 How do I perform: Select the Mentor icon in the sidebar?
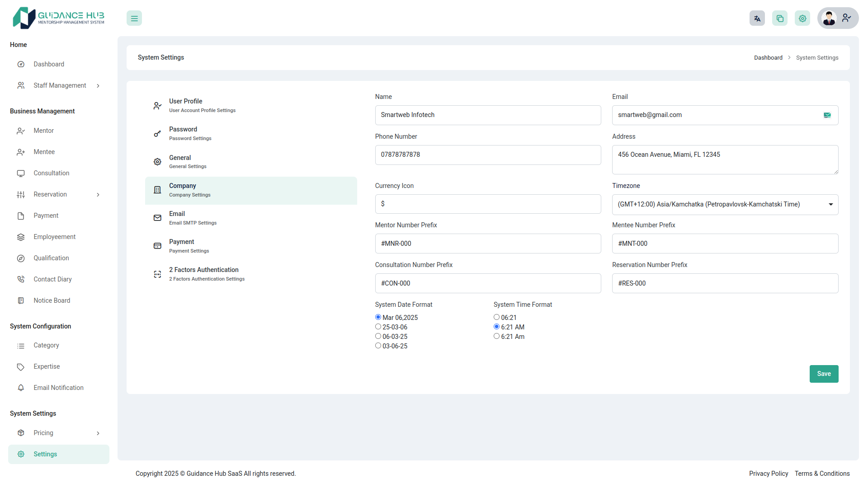pos(21,131)
